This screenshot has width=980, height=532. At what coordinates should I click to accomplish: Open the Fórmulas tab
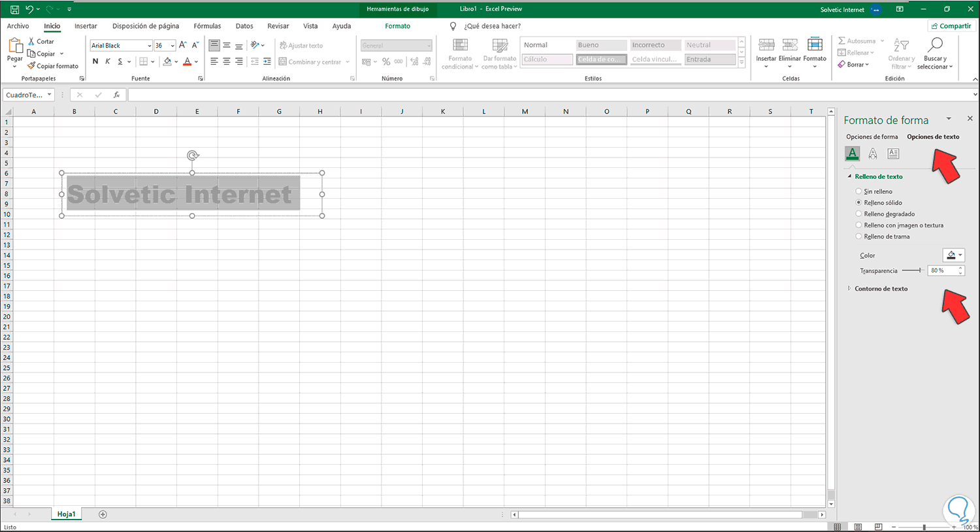[x=207, y=26]
